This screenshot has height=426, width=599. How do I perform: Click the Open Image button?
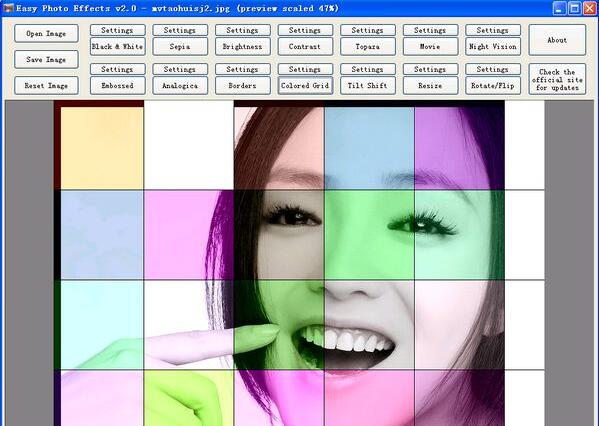tap(46, 34)
